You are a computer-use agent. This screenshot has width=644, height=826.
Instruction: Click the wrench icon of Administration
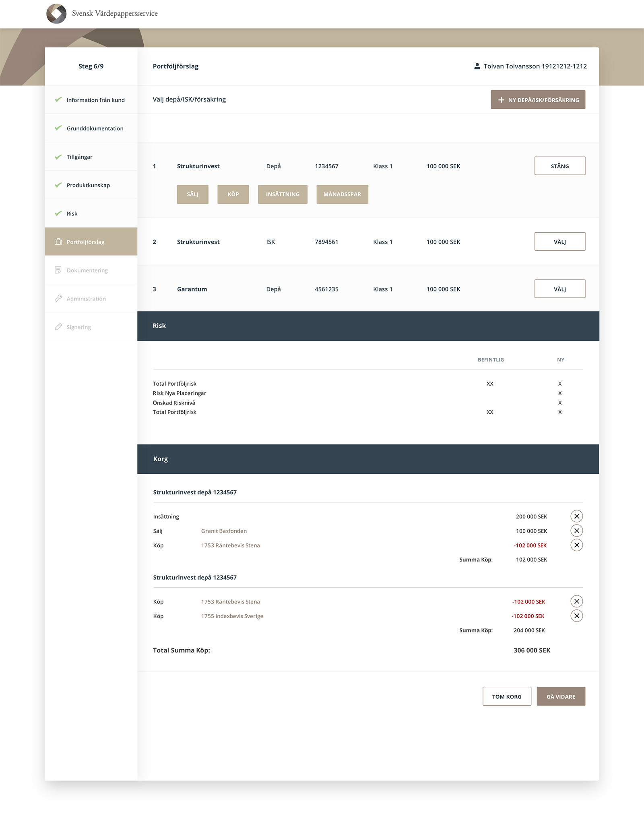[x=58, y=298]
